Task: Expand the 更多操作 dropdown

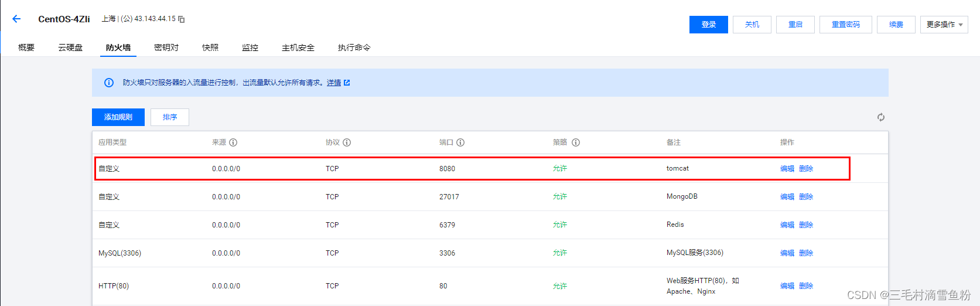Action: 944,25
